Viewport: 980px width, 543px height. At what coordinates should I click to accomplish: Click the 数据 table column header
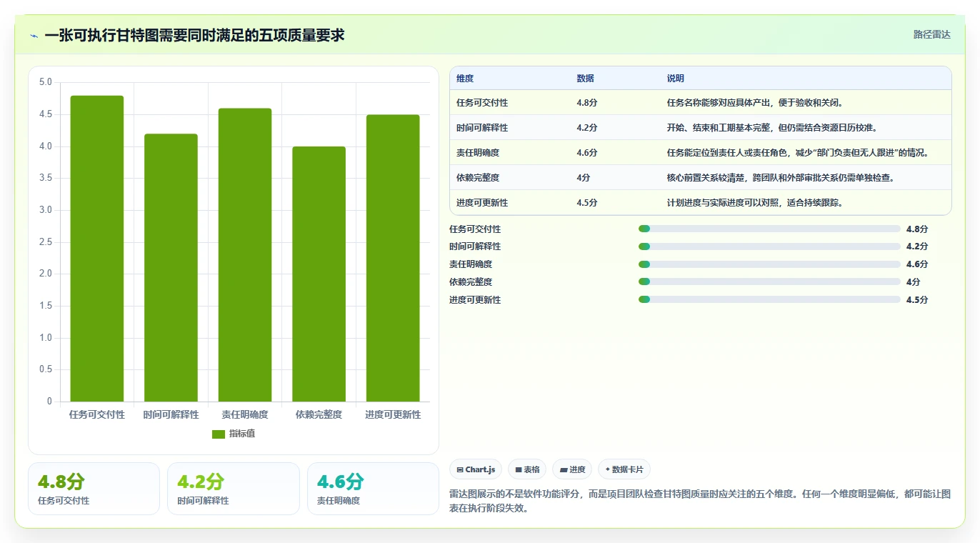click(585, 79)
